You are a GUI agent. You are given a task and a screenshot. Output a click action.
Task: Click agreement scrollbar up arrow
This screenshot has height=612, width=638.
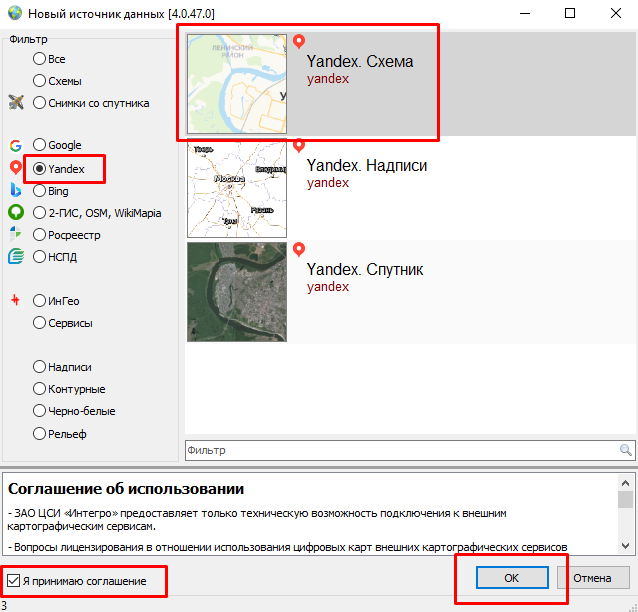[x=625, y=483]
